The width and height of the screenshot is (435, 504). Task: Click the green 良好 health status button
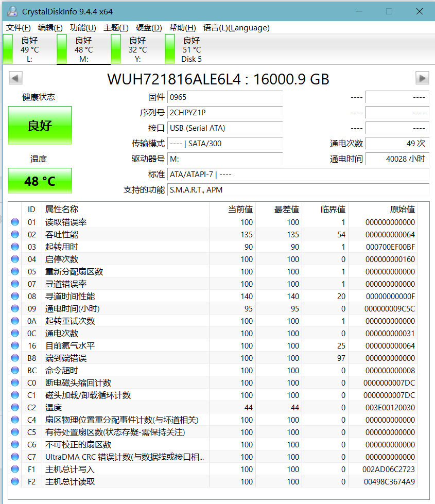pos(39,125)
